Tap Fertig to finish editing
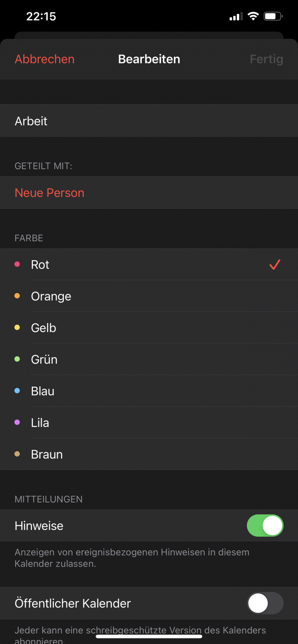This screenshot has width=298, height=644. (266, 59)
